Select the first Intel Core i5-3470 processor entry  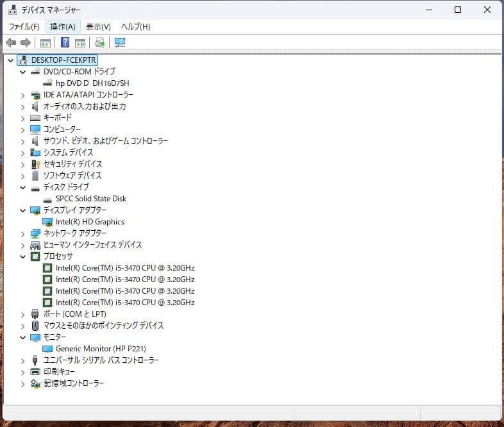125,268
